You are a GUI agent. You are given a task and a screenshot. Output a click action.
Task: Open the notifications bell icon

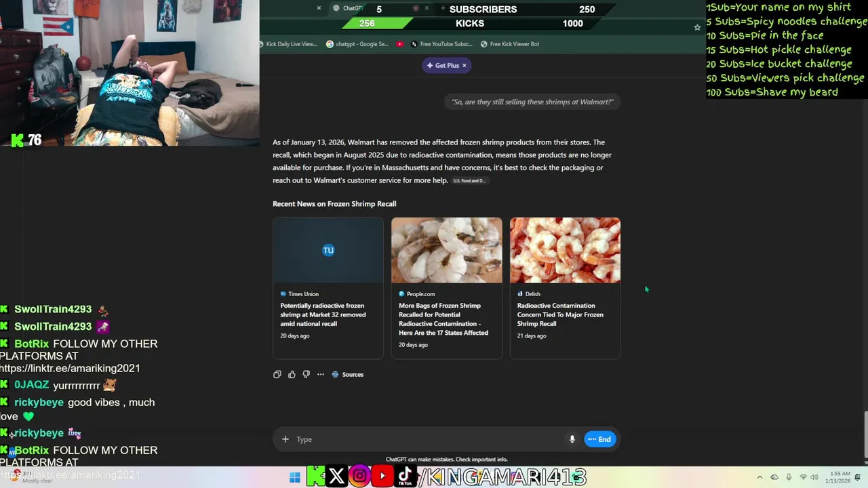(x=858, y=477)
